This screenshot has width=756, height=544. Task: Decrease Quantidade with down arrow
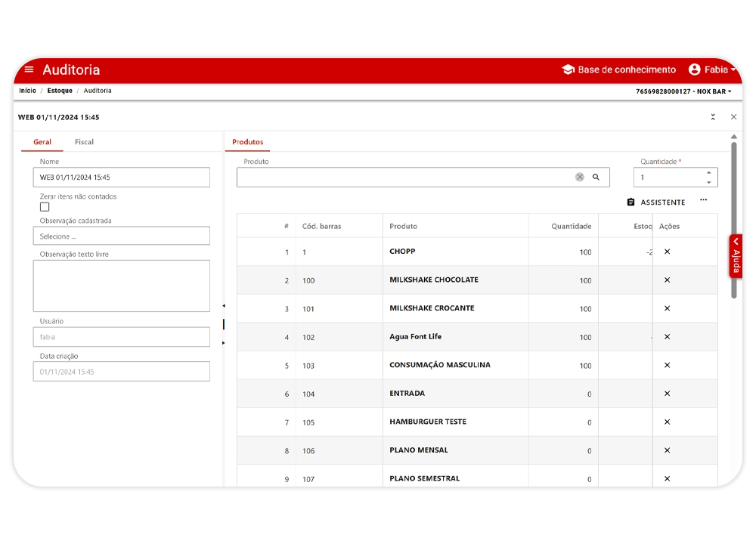[x=709, y=182]
